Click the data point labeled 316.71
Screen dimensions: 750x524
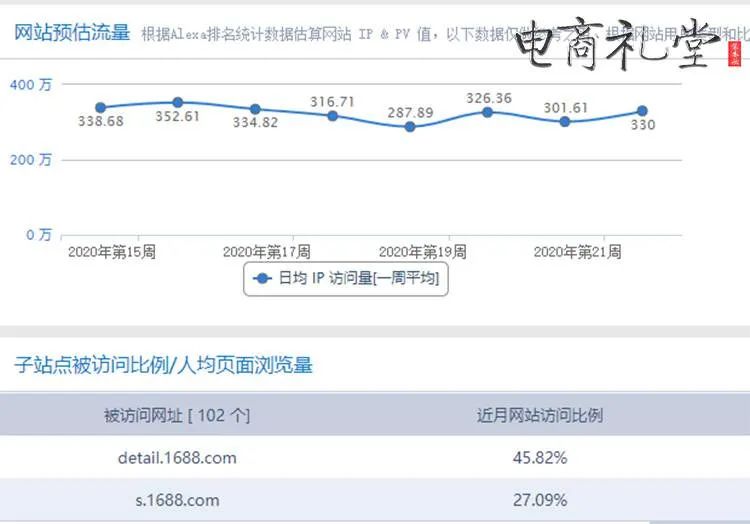click(333, 116)
